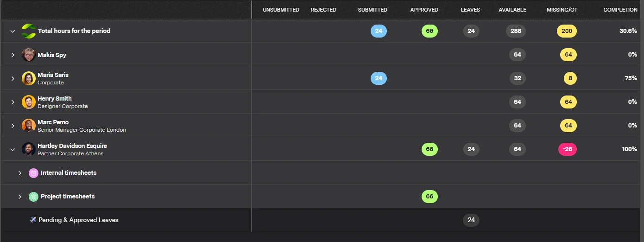The width and height of the screenshot is (644, 242).
Task: Click the yellow 200 missing hours badge
Action: coord(567,31)
